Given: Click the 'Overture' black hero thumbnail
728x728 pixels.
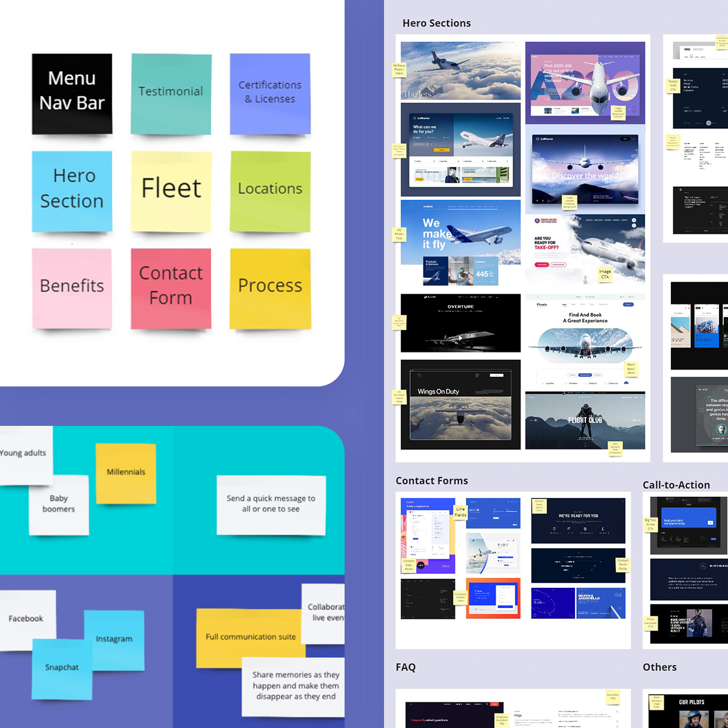Looking at the screenshot, I should click(x=460, y=323).
